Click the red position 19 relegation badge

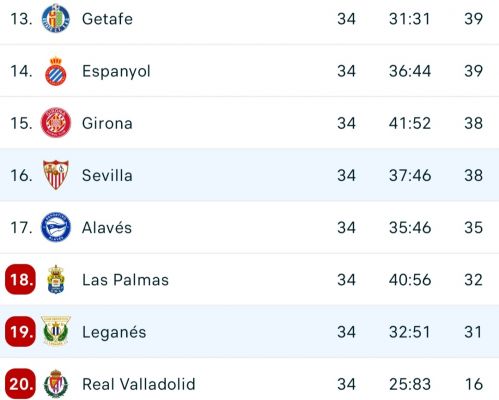pos(20,332)
